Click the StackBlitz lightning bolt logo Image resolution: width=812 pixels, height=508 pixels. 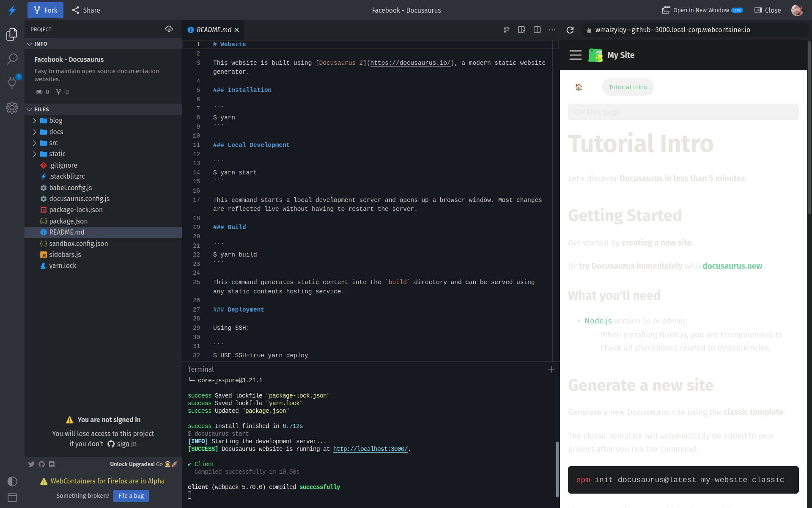12,10
